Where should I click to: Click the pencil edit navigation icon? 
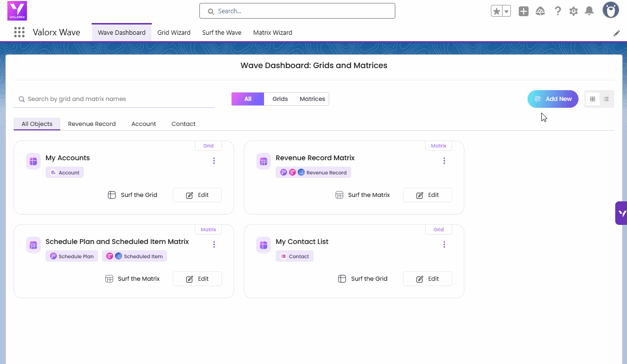[616, 33]
